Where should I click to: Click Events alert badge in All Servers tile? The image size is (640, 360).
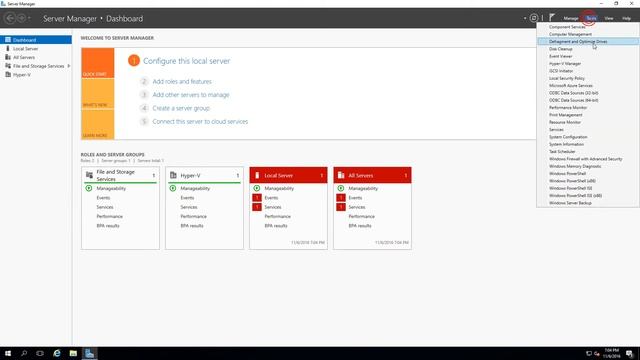pyautogui.click(x=341, y=198)
